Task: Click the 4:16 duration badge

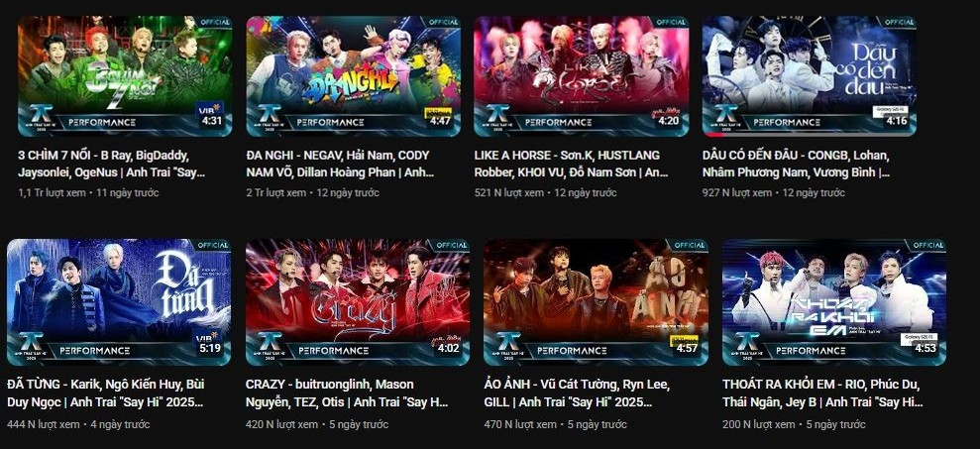Action: pyautogui.click(x=896, y=121)
